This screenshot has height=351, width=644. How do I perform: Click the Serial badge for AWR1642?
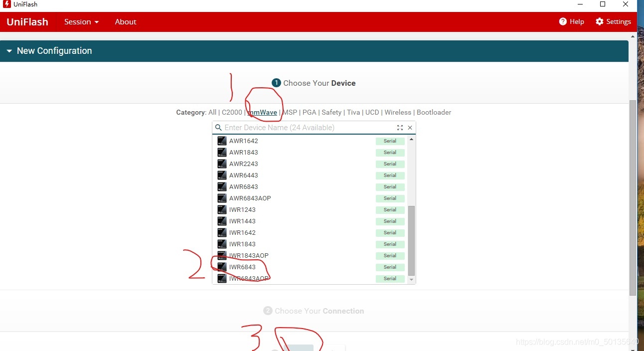pos(390,141)
